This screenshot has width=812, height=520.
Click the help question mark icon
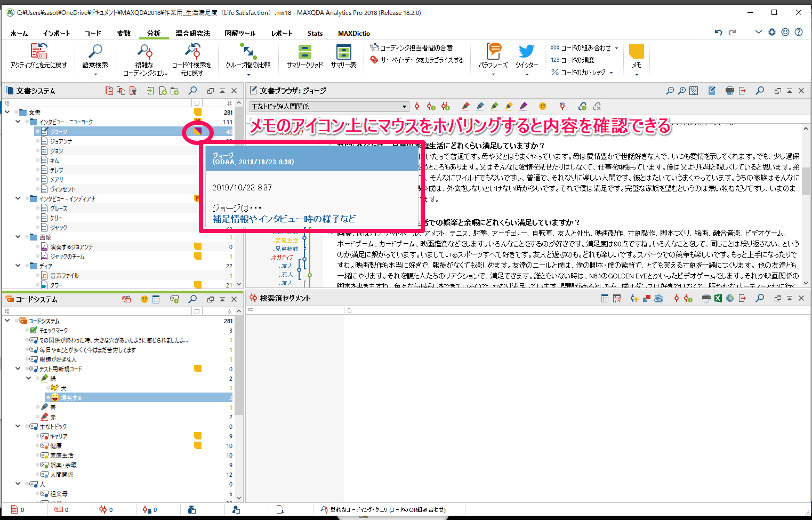pyautogui.click(x=799, y=32)
